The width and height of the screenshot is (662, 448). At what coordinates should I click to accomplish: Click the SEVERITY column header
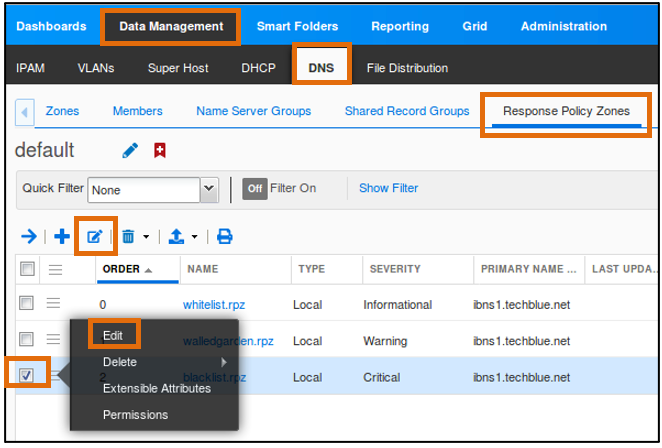coord(395,269)
